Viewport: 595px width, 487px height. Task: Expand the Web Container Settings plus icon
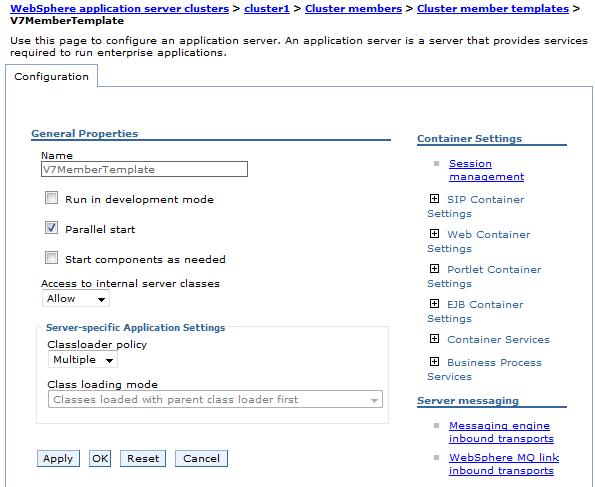(x=434, y=233)
